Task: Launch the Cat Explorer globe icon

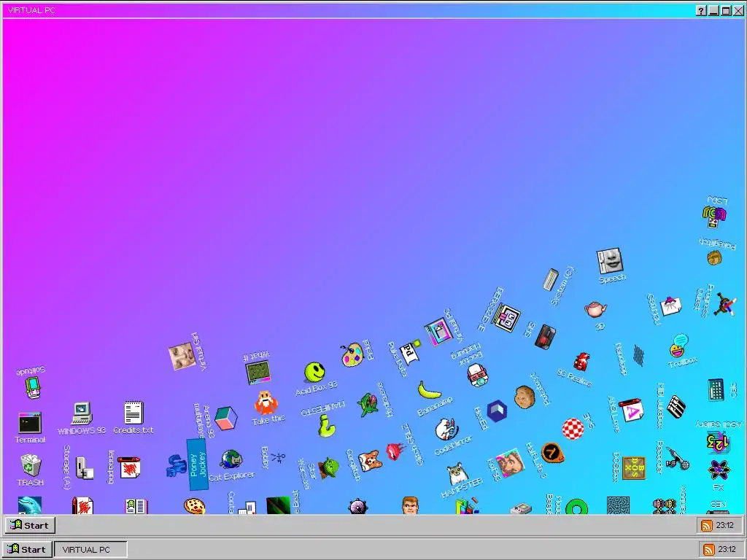Action: (231, 459)
